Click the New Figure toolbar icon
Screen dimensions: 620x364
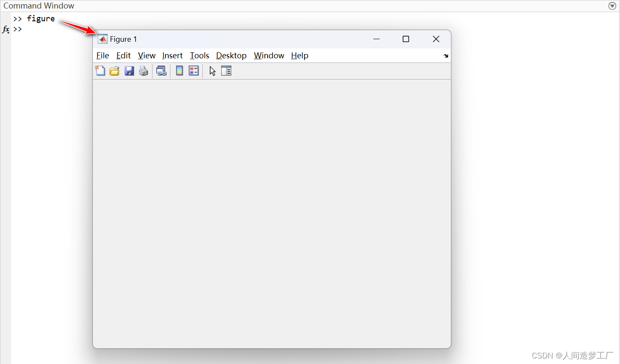[100, 71]
